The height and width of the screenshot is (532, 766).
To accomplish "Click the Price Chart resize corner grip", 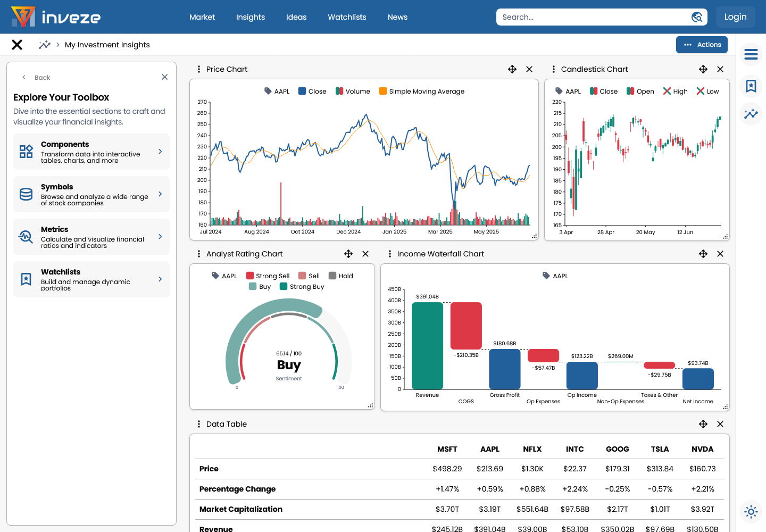I will (x=535, y=236).
